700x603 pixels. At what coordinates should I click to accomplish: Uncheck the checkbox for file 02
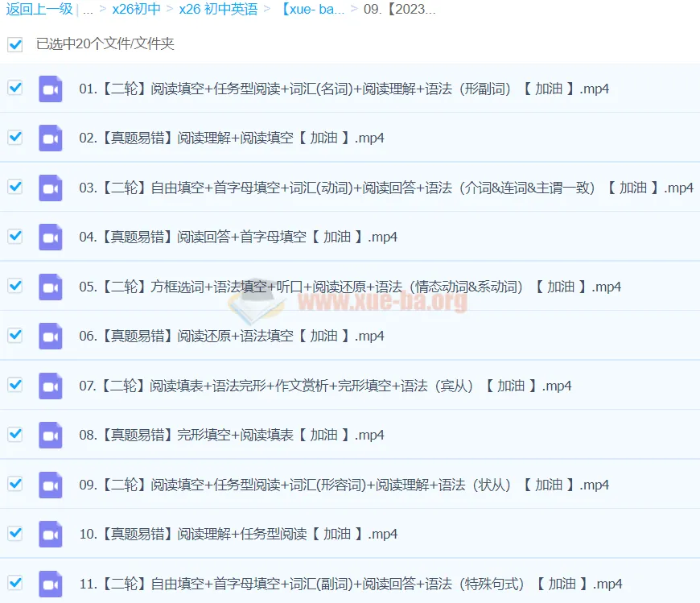click(15, 137)
